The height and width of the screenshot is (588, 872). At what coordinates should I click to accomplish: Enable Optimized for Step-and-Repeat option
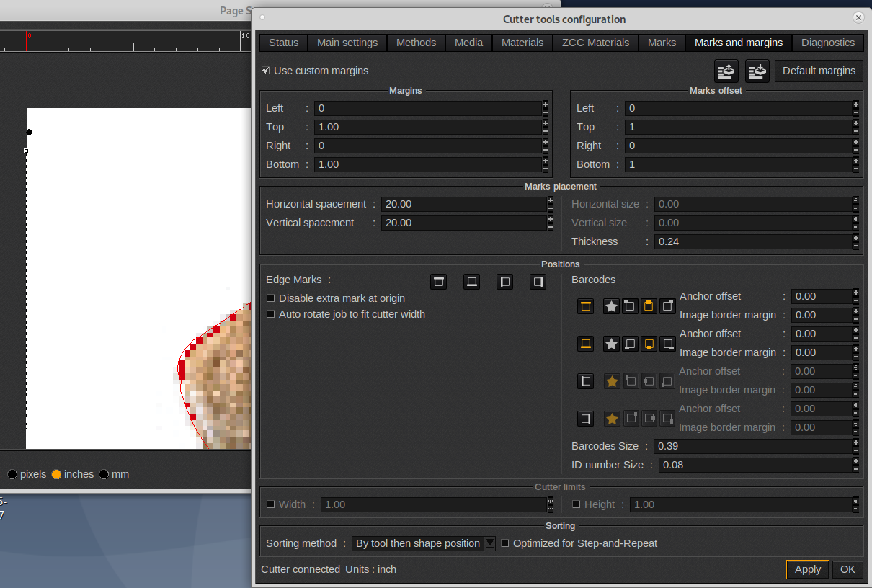pos(505,543)
